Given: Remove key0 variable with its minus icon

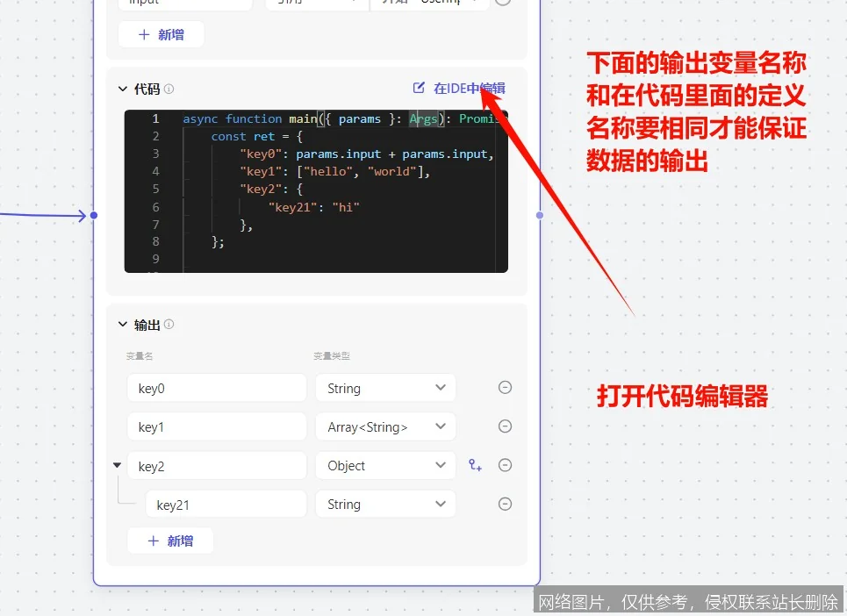Looking at the screenshot, I should [x=505, y=387].
